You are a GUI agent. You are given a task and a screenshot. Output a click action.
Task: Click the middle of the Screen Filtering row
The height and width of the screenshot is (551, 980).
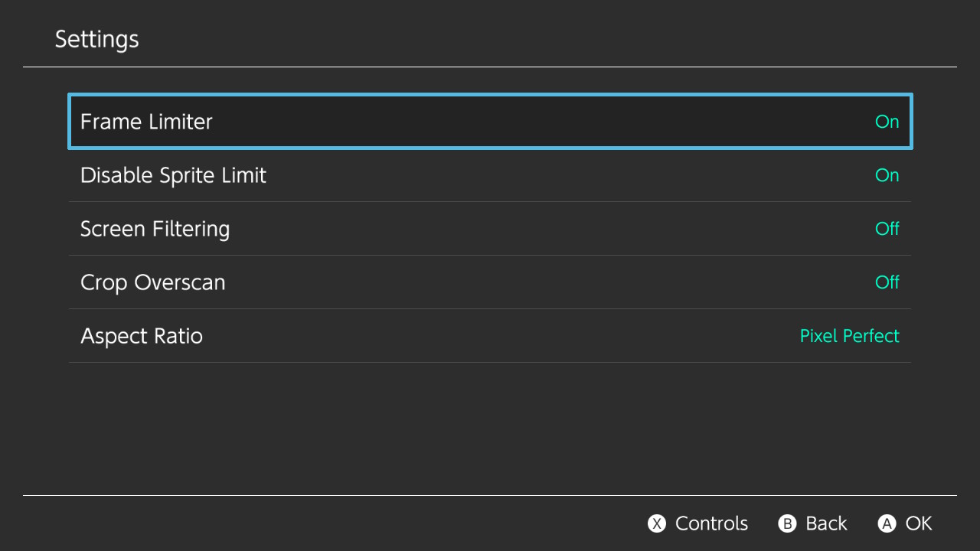pyautogui.click(x=490, y=229)
